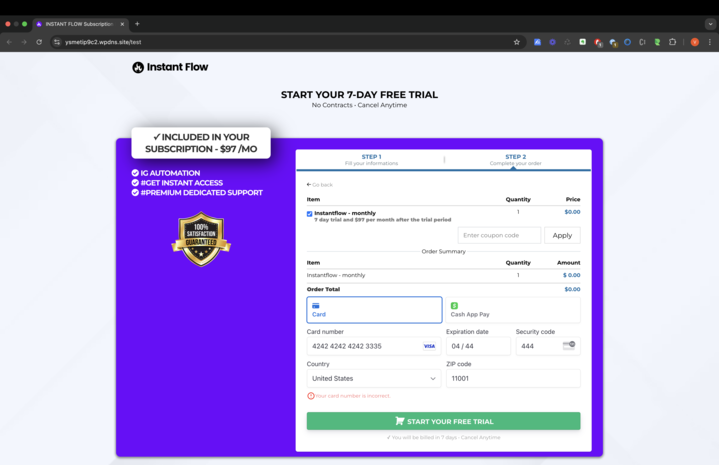Click the Card number field
The height and width of the screenshot is (465, 719).
tap(374, 346)
